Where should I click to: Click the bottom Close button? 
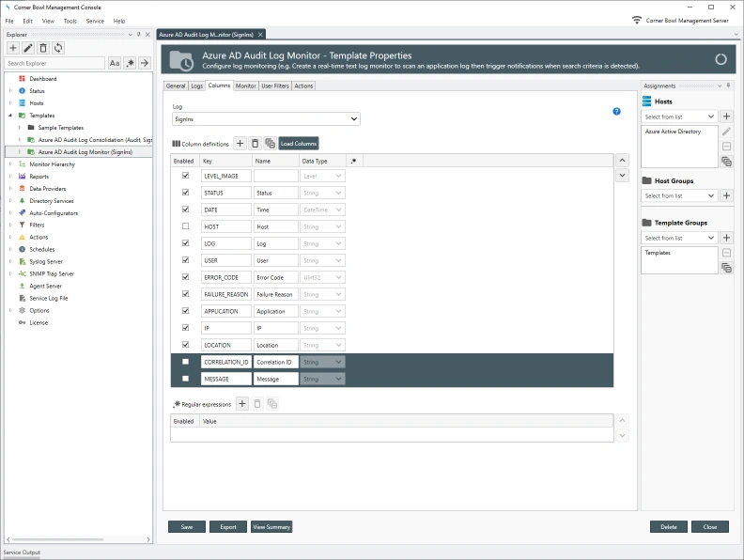(710, 527)
